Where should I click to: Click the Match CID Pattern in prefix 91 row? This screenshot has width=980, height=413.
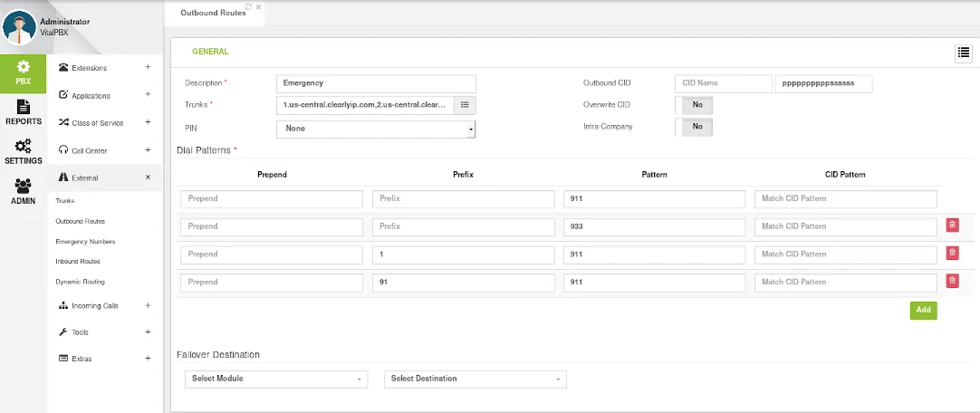[846, 283]
